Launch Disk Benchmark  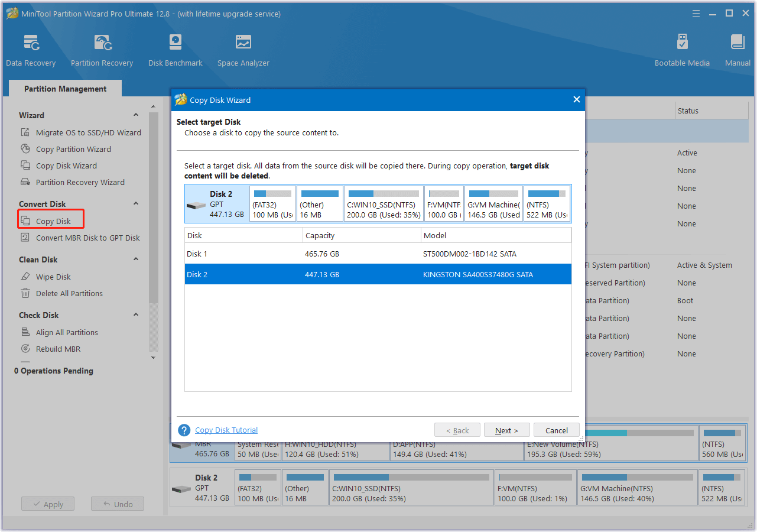coord(176,51)
